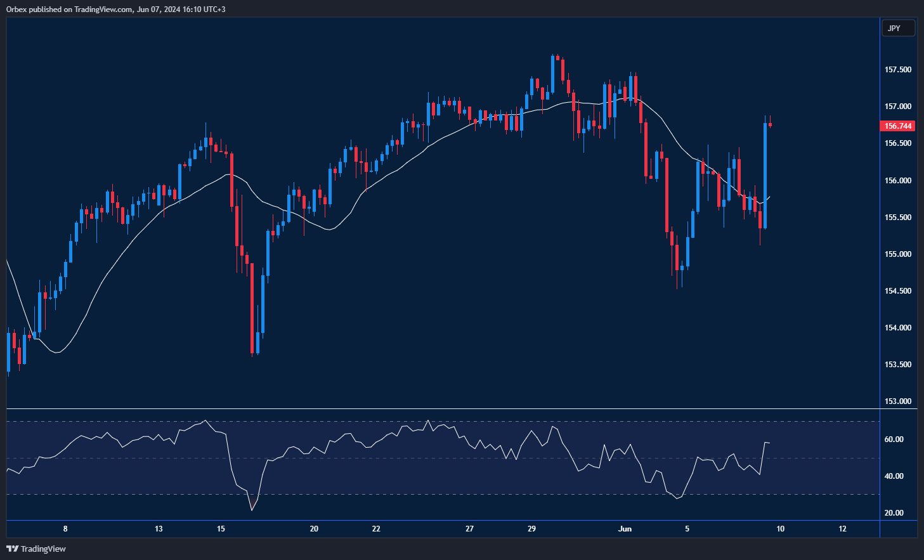The height and width of the screenshot is (560, 924).
Task: Click the 13 date marker on time axis
Action: (x=159, y=529)
